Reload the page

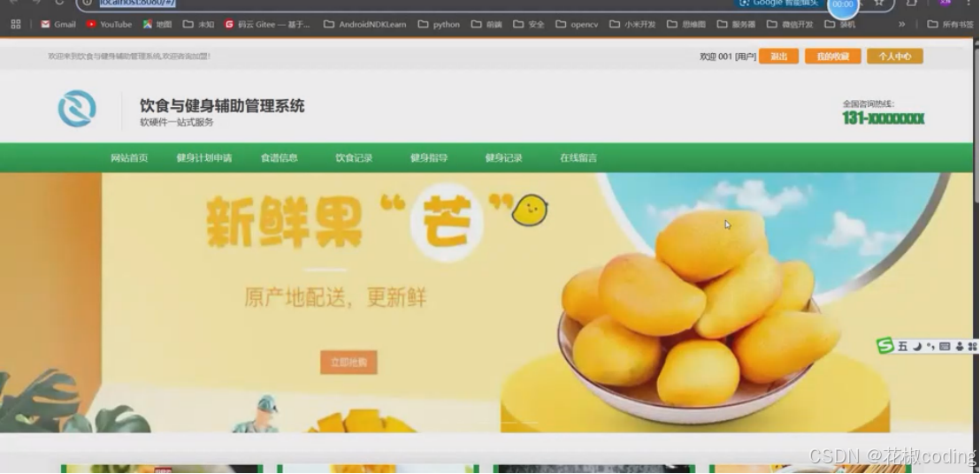point(59,3)
